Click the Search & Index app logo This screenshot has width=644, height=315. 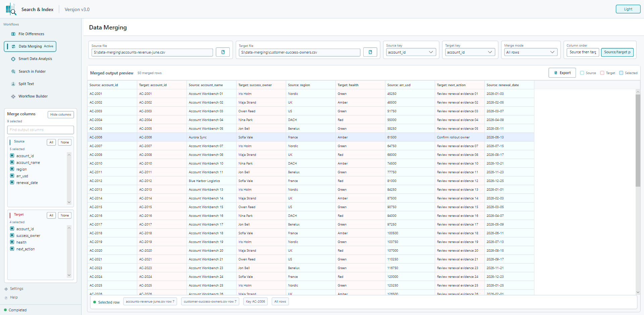pos(11,9)
